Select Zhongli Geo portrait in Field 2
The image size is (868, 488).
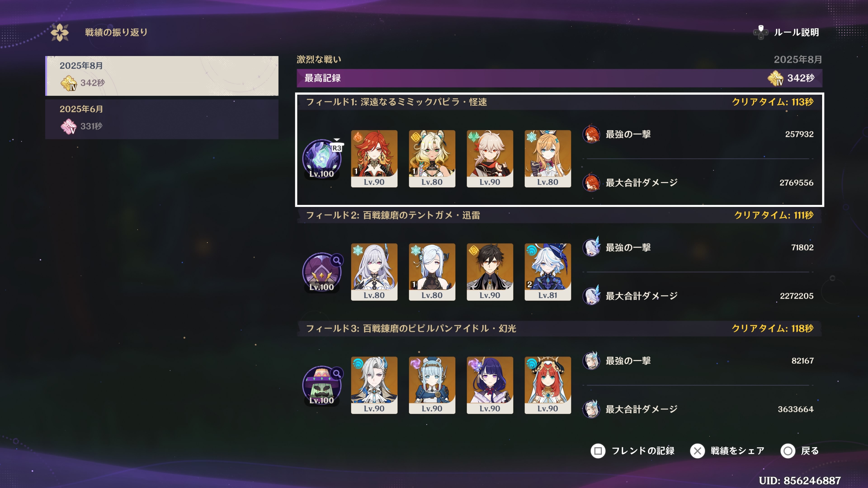coord(490,272)
